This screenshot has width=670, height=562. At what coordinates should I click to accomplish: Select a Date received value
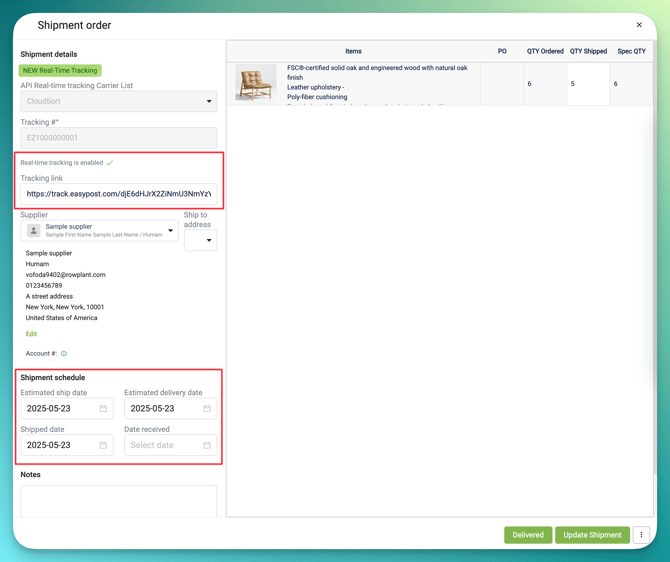tap(170, 445)
